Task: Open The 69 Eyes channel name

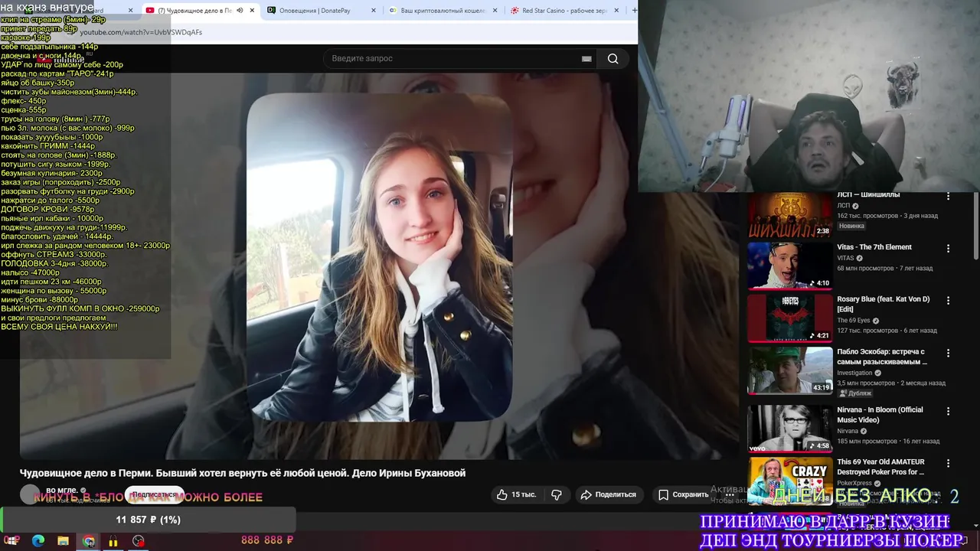Action: (854, 321)
